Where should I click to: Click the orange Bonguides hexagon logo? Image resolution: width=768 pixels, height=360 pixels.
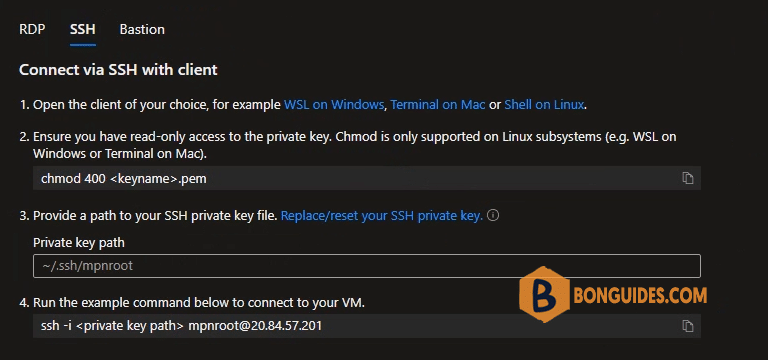(x=544, y=295)
